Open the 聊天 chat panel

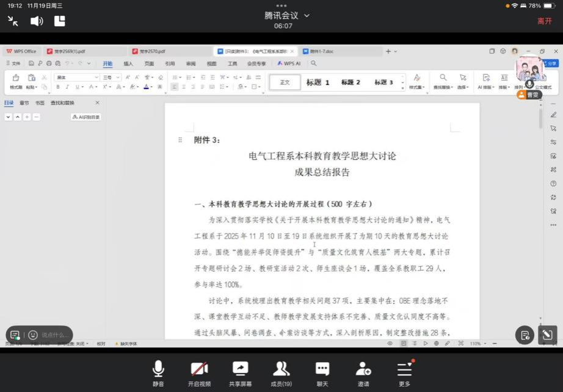coord(322,372)
